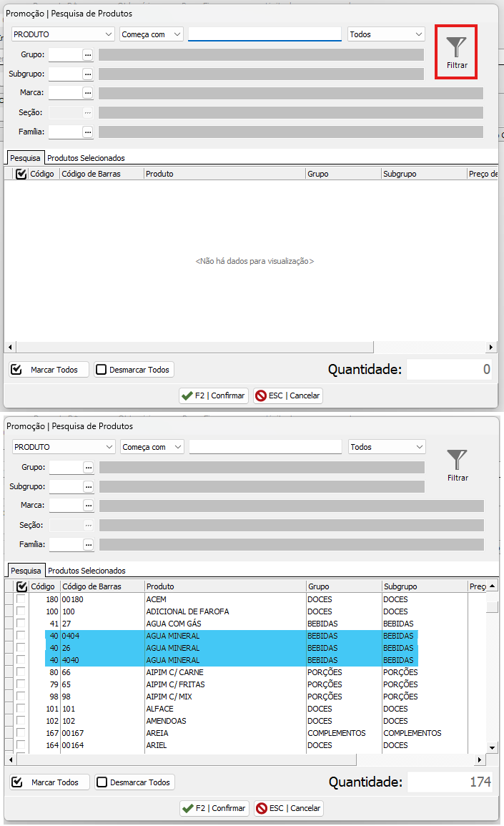Select Pesquisa tab in the empty-results dialog
Screen dimensions: 504x826
click(x=25, y=158)
